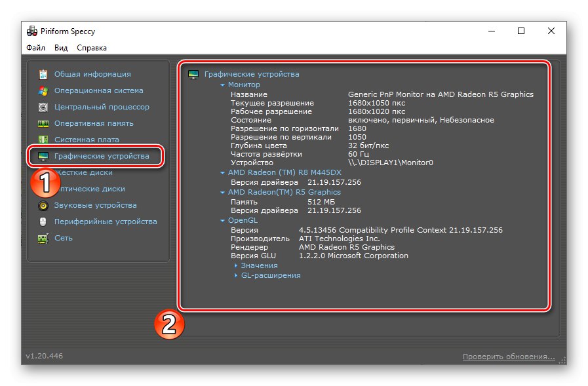Click the AMD Radeon (TM) R8 M445DX heading
Viewport: 588px width, 386px height.
click(284, 172)
